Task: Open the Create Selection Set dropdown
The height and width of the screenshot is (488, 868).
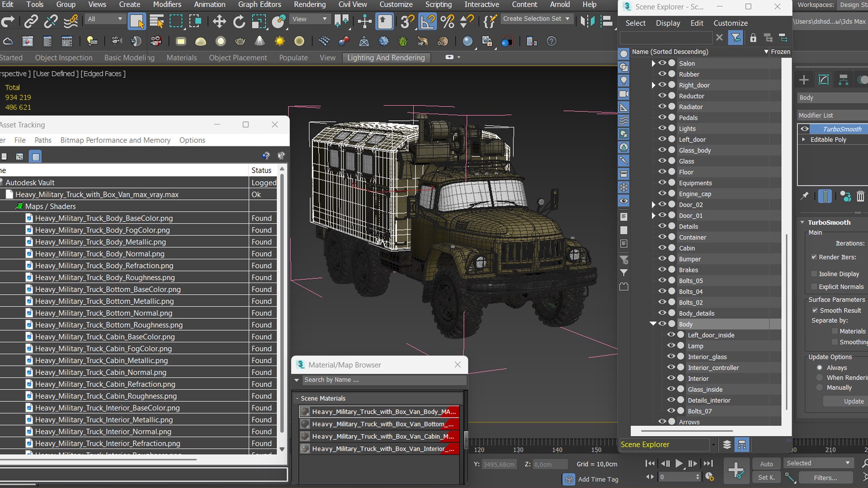Action: [537, 19]
